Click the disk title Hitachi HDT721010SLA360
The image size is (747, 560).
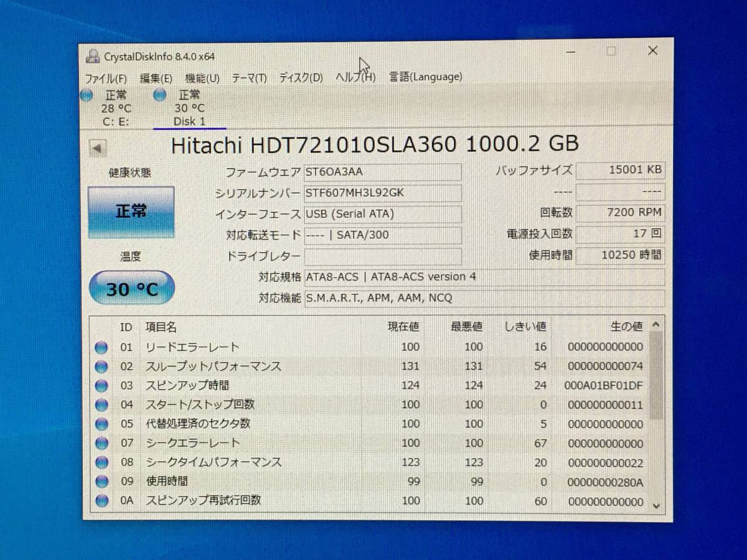375,144
